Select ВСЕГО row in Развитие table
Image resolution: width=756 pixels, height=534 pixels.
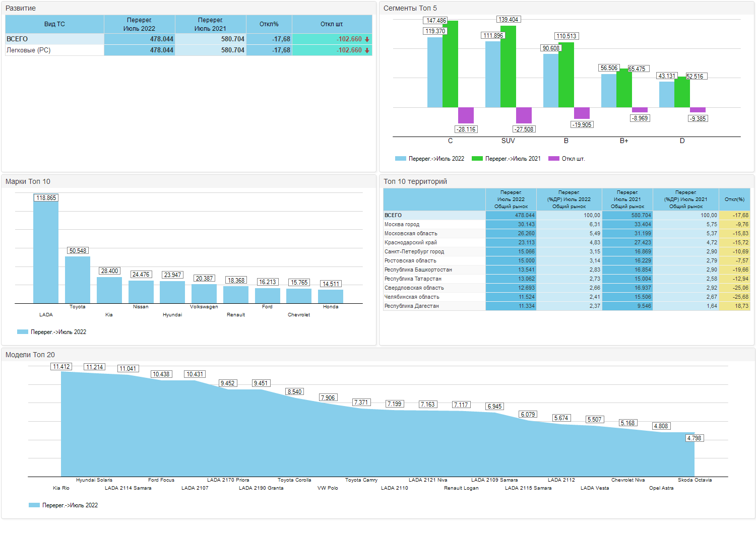coord(188,39)
